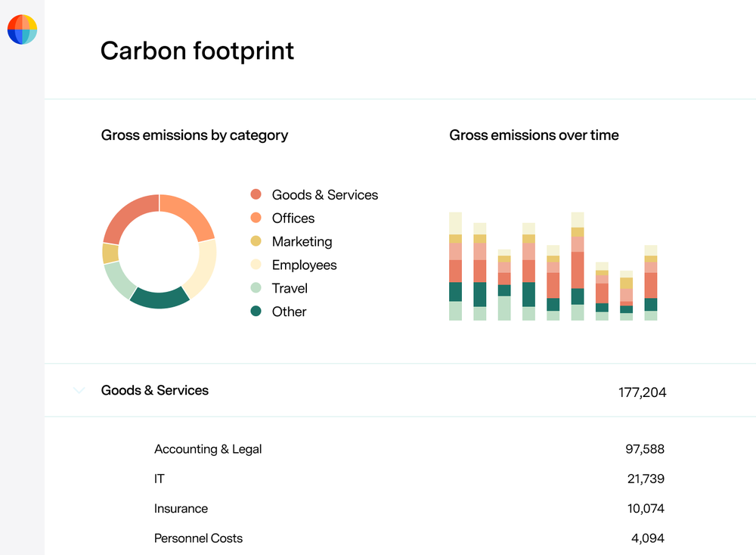Click the Employees legend dot
This screenshot has height=555, width=756.
(256, 264)
